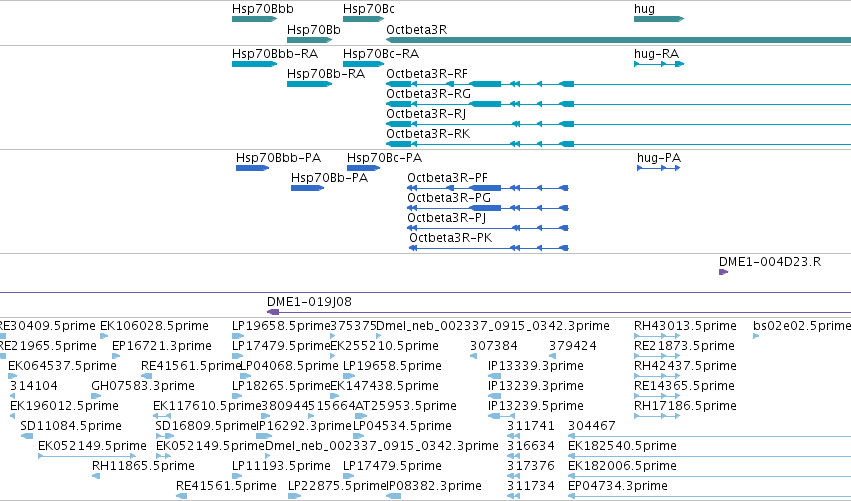Select feature 316634
The image size is (851, 501).
point(531,446)
